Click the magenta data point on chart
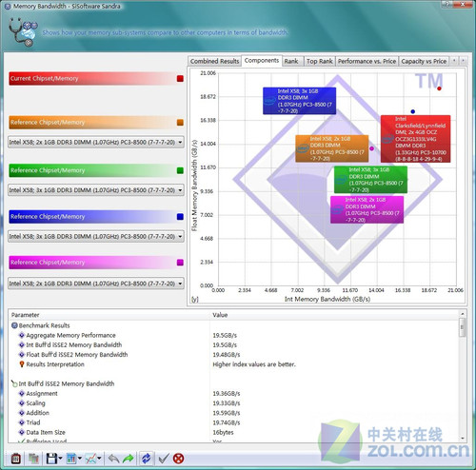Viewport: 476px width, 470px height. [371, 148]
